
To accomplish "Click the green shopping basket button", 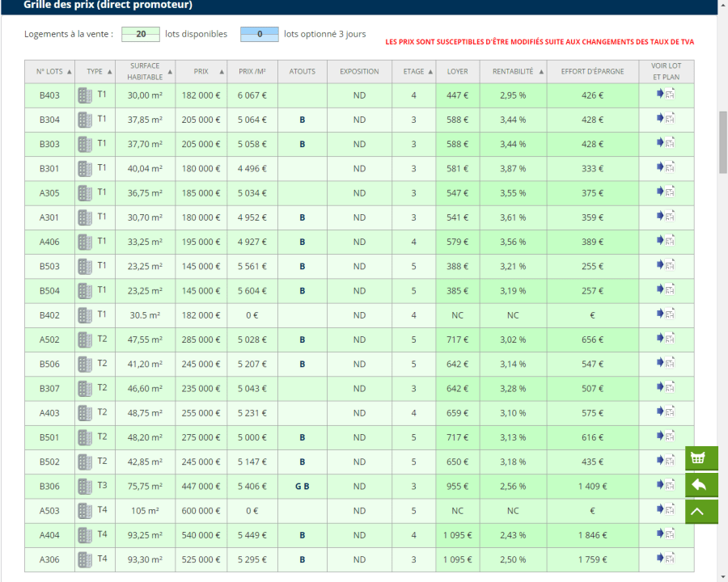I will [700, 458].
